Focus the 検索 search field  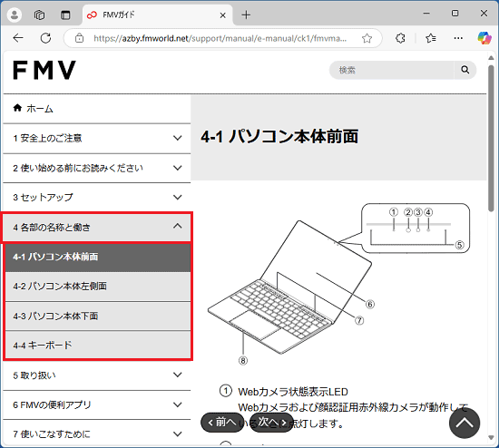pos(391,70)
